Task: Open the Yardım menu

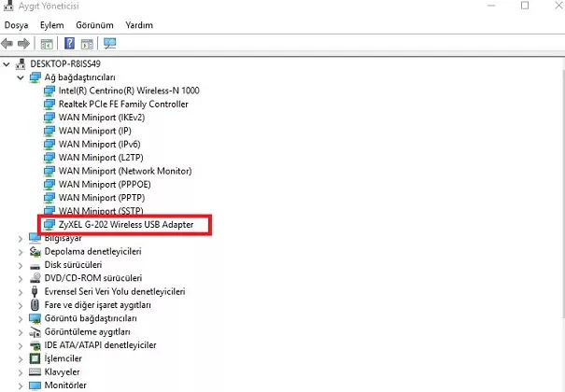Action: click(139, 25)
